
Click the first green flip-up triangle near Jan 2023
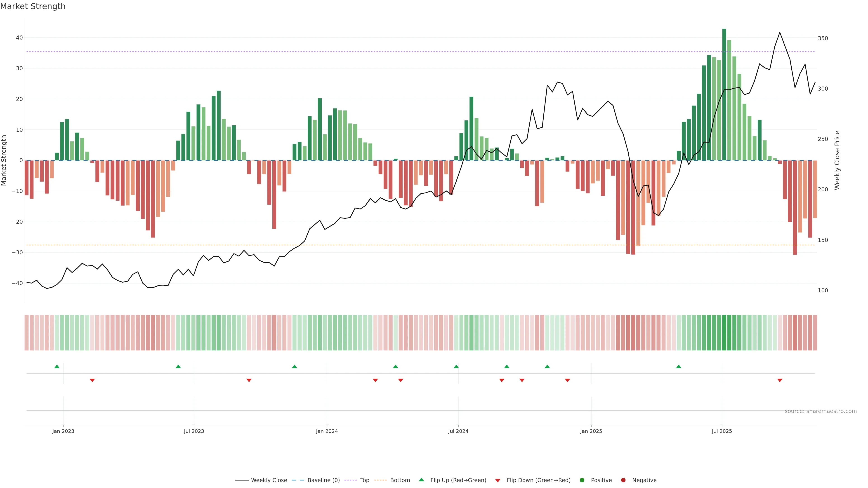tap(57, 366)
